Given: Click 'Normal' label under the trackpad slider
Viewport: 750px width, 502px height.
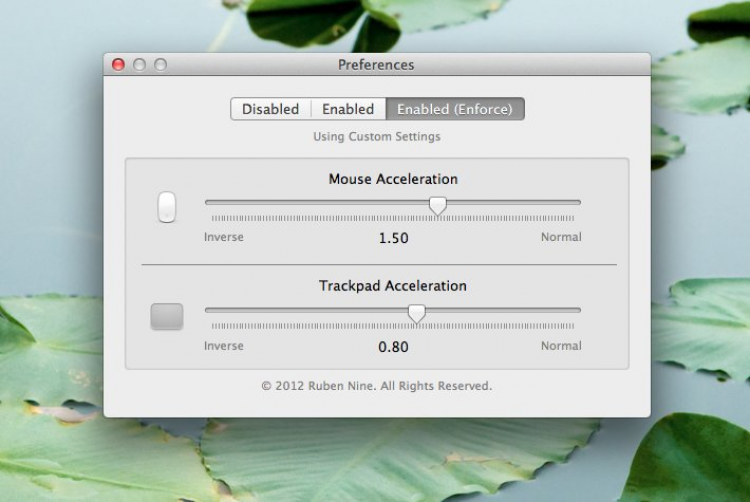Looking at the screenshot, I should tap(561, 346).
